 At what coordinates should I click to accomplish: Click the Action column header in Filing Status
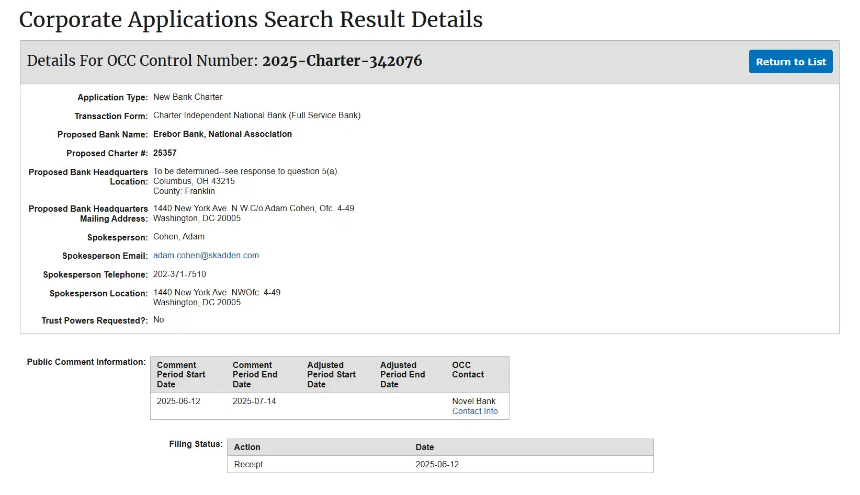click(x=247, y=447)
